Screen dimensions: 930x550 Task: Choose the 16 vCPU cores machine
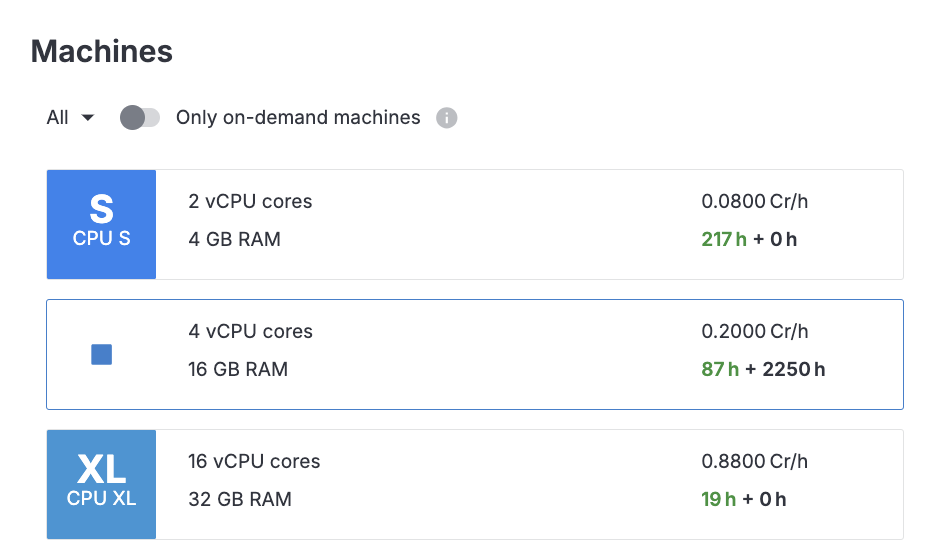tap(254, 461)
